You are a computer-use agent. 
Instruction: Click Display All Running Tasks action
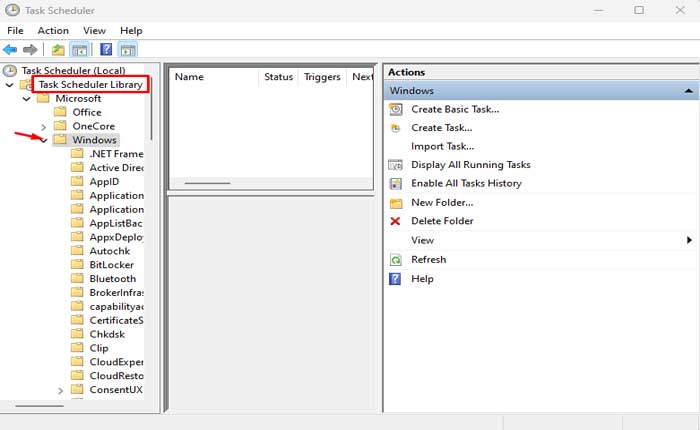coord(471,165)
